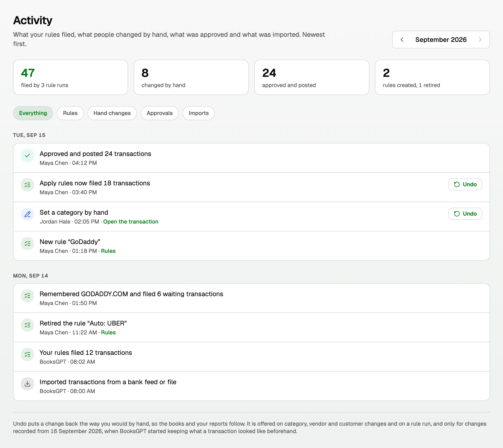503x448 pixels.
Task: Click the rules icon beside Your rules filed 12 transactions
Action: 27,354
